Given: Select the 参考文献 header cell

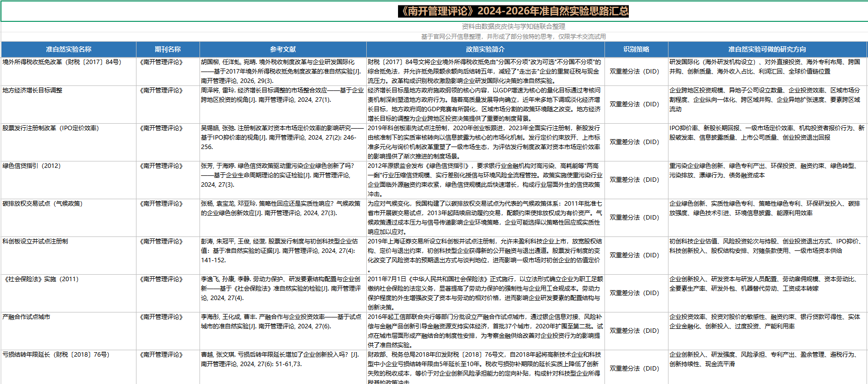Looking at the screenshot, I should (283, 49).
